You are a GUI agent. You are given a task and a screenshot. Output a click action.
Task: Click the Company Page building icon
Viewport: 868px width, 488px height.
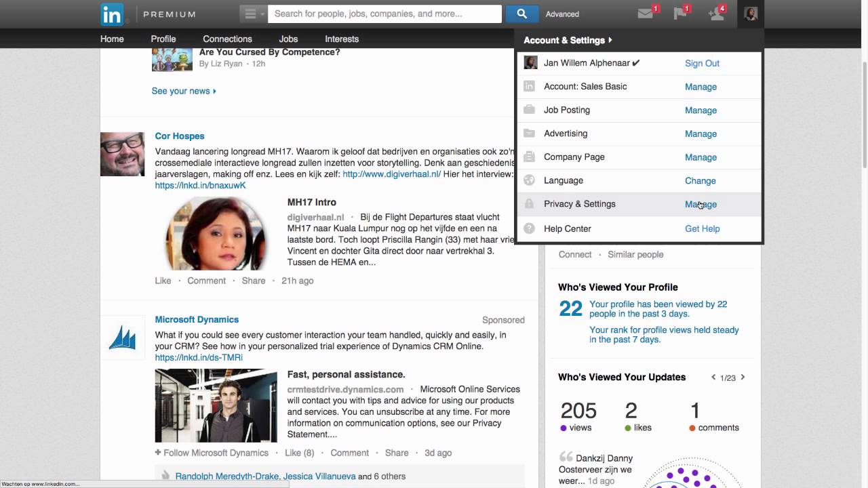530,157
